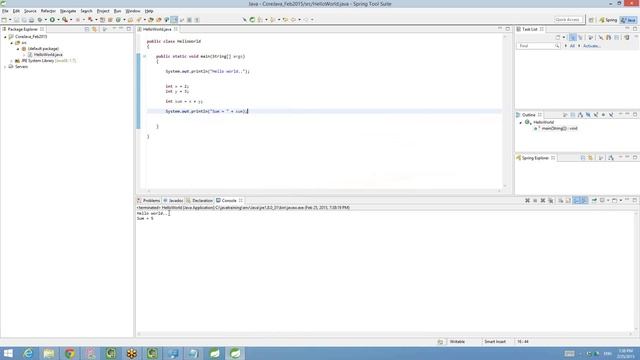Click the Activate... link in Task List
The height and width of the screenshot is (360, 640).
591,46
